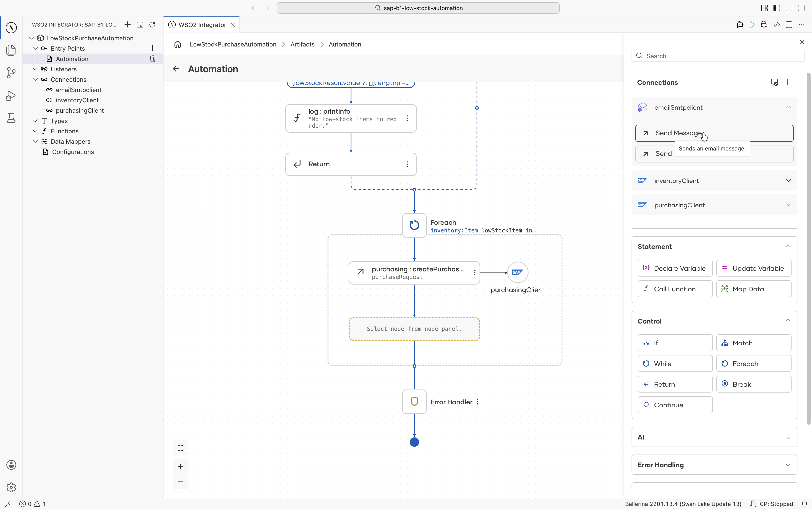Close the node side panel
Screen dimensions: 812x509
pyautogui.click(x=802, y=42)
